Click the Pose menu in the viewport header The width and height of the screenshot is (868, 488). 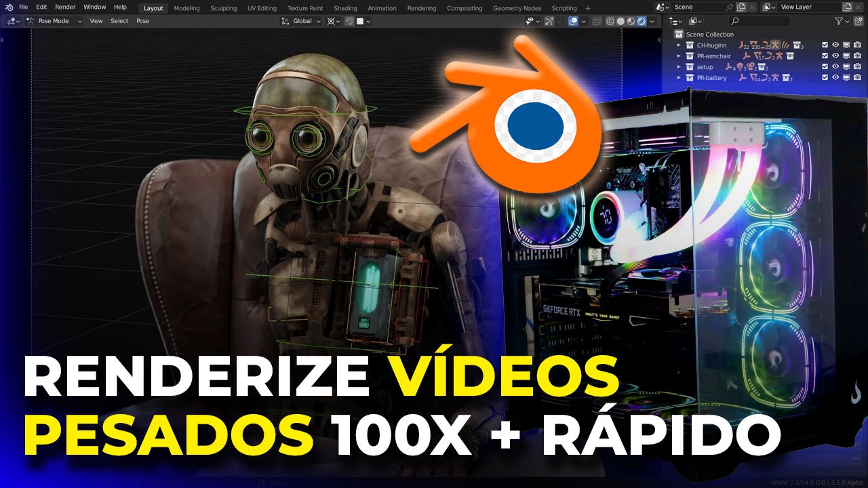point(142,21)
